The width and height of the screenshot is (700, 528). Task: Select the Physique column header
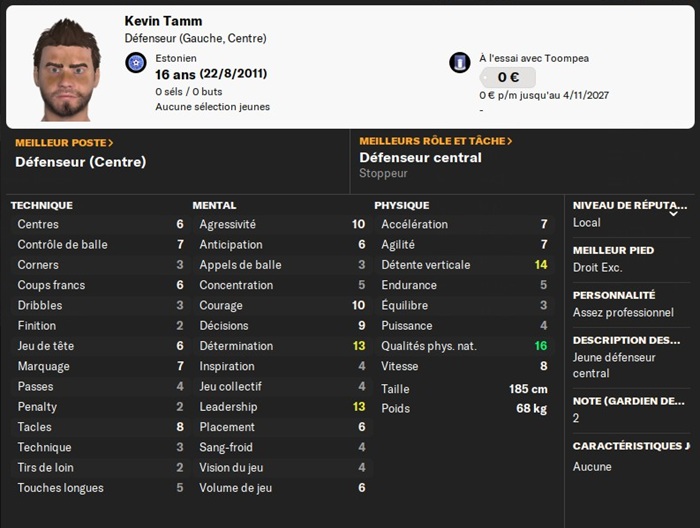[402, 205]
